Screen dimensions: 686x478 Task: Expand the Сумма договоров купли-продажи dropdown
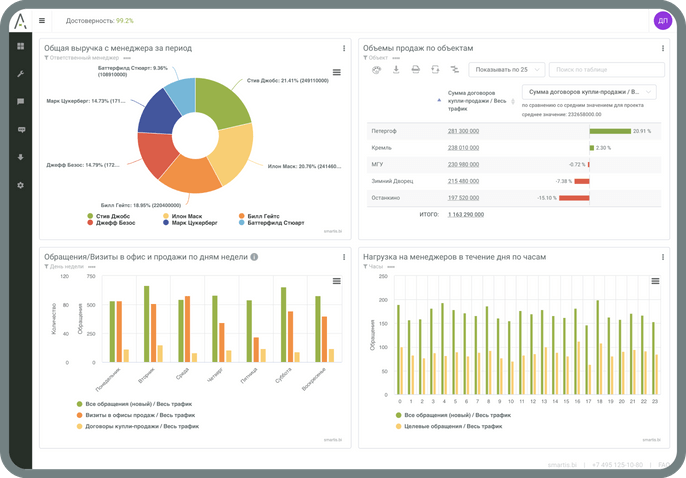coord(589,92)
